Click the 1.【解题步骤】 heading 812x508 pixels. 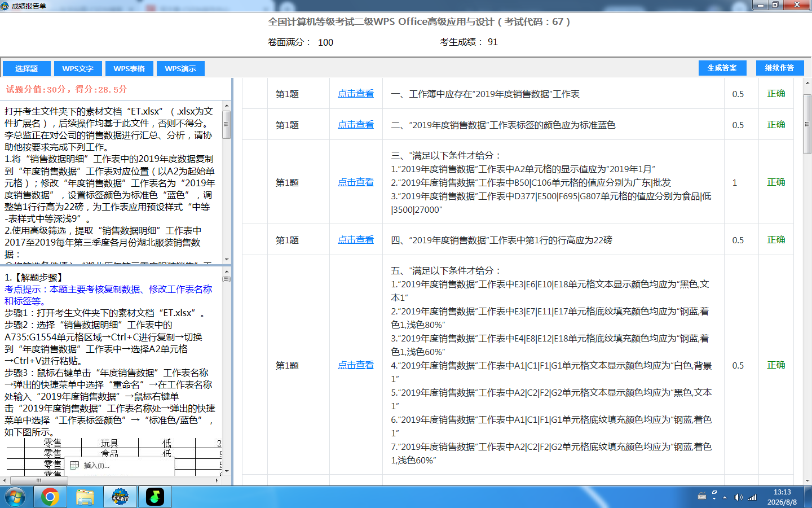click(35, 277)
